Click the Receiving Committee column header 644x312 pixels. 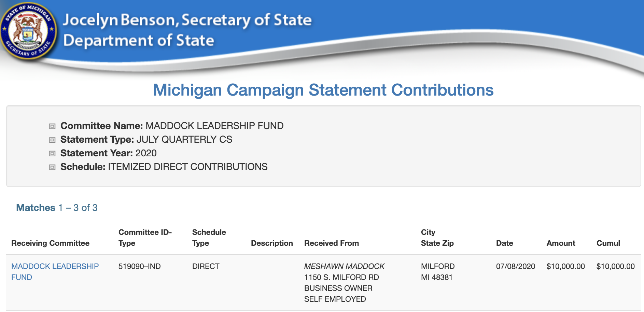pyautogui.click(x=50, y=243)
